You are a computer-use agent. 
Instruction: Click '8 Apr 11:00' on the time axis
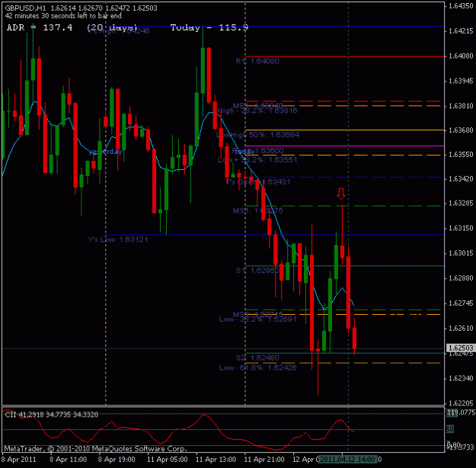click(68, 459)
